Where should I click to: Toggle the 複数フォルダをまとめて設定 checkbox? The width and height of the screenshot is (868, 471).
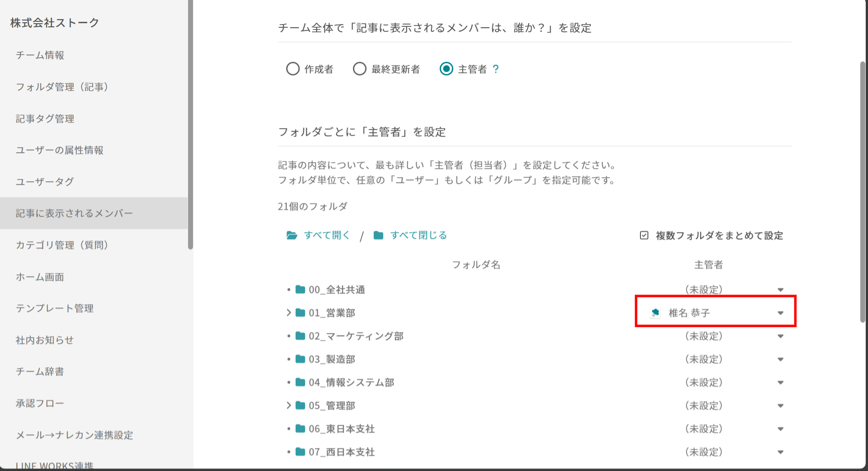point(644,235)
